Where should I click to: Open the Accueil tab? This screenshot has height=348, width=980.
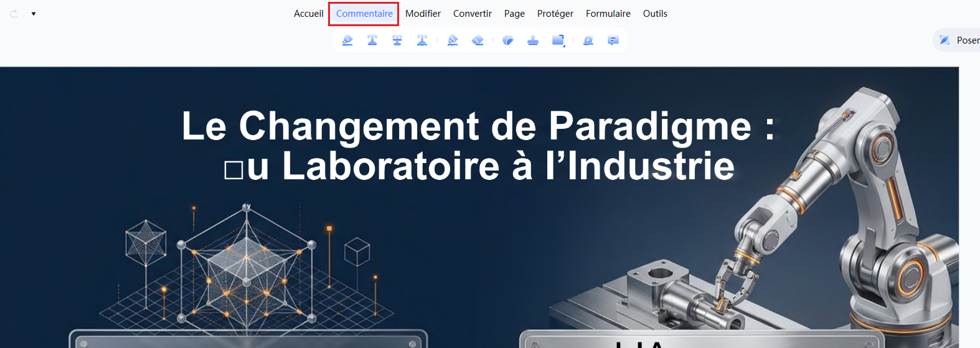pos(309,14)
